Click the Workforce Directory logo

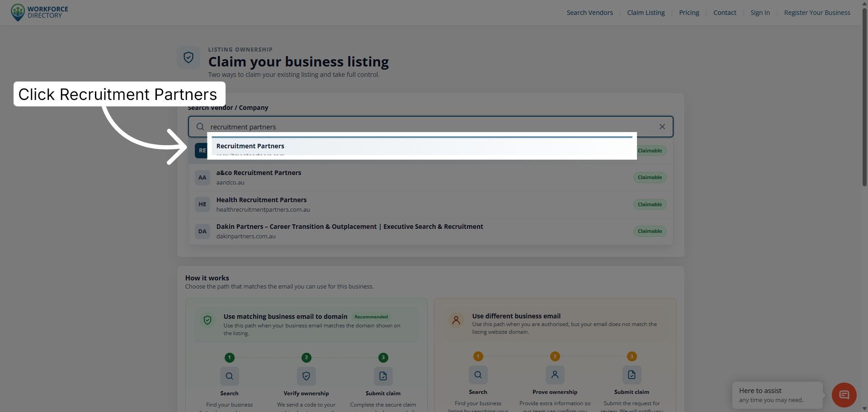(39, 12)
